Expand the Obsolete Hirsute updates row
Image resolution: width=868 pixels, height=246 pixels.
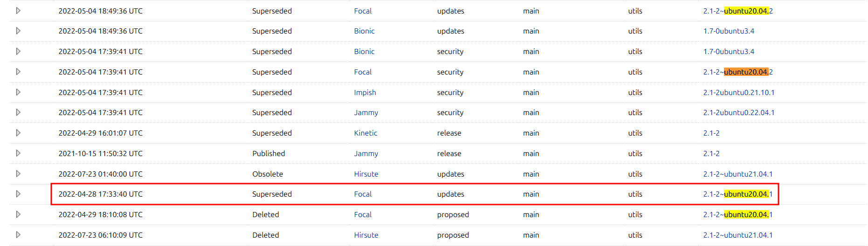click(x=18, y=174)
